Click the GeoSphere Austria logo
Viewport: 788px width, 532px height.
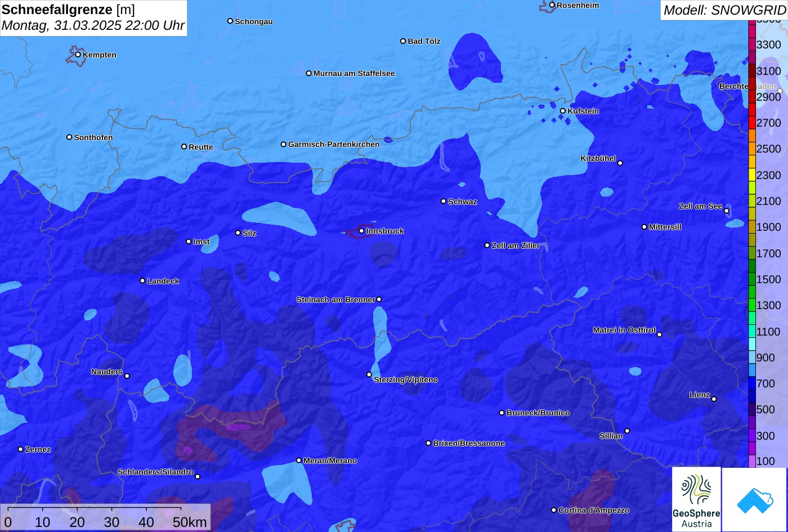tap(696, 499)
